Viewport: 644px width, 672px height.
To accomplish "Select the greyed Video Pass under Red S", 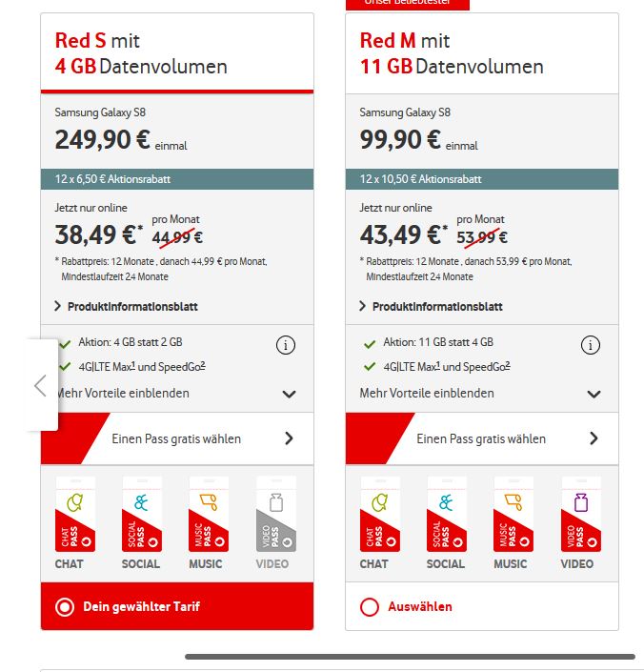I will click(x=276, y=515).
